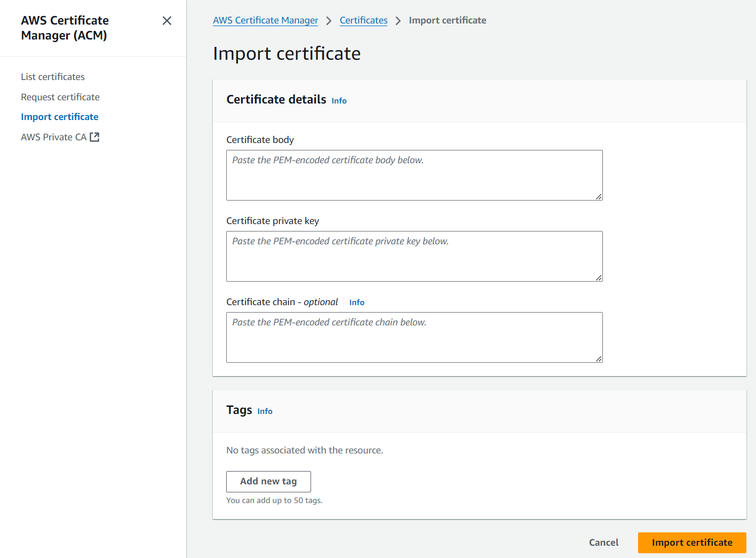The height and width of the screenshot is (558, 756).
Task: Click 'AWS Certificate Manager (ACM)' sidebar title
Action: coord(65,28)
